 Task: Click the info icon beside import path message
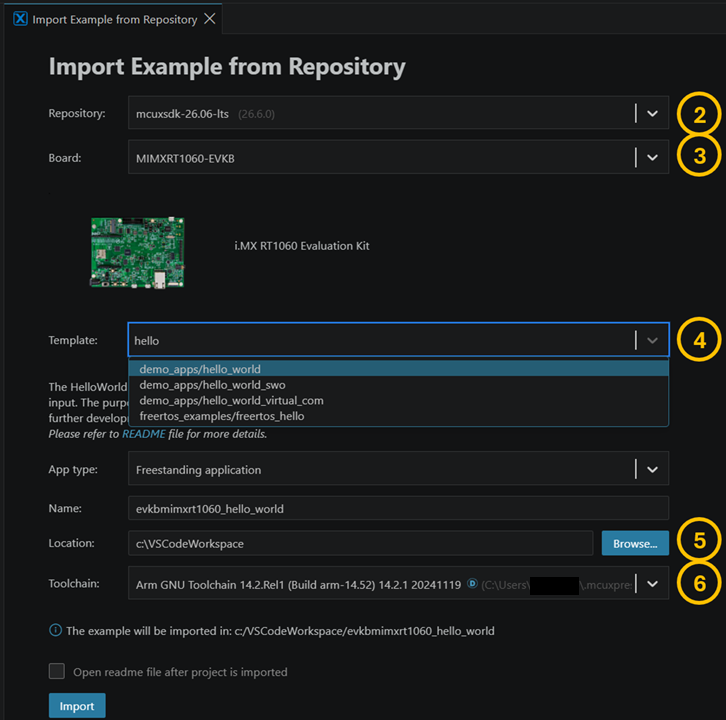pyautogui.click(x=56, y=630)
